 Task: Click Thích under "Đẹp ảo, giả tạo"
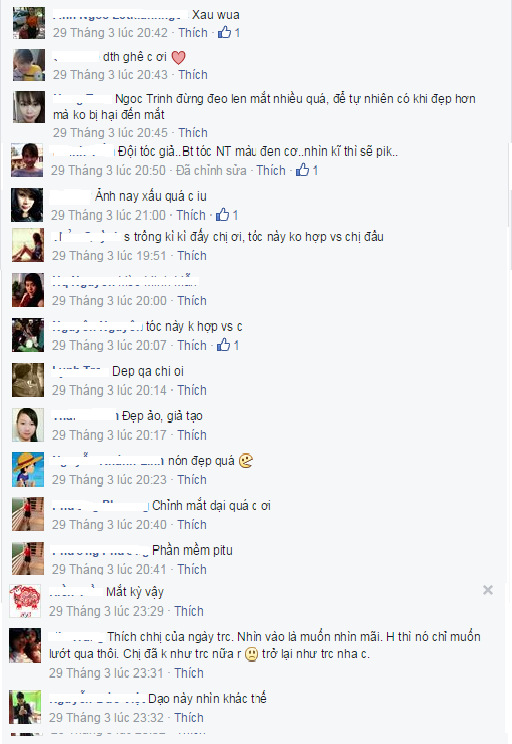point(192,435)
